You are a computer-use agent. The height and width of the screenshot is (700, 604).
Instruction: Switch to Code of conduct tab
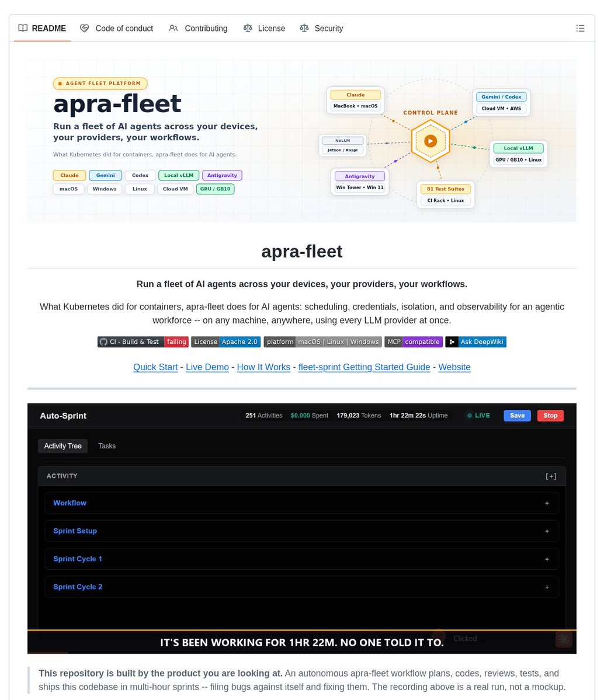pos(117,28)
